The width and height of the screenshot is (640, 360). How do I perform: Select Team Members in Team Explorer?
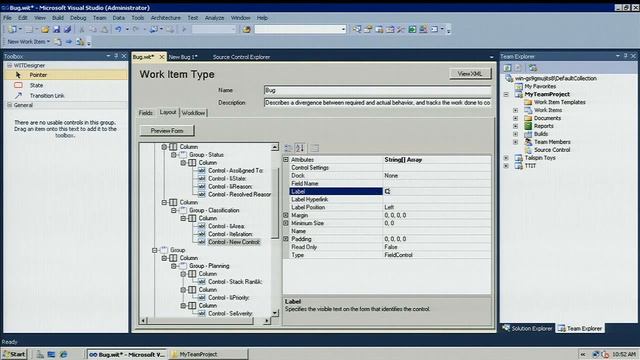pyautogui.click(x=552, y=142)
